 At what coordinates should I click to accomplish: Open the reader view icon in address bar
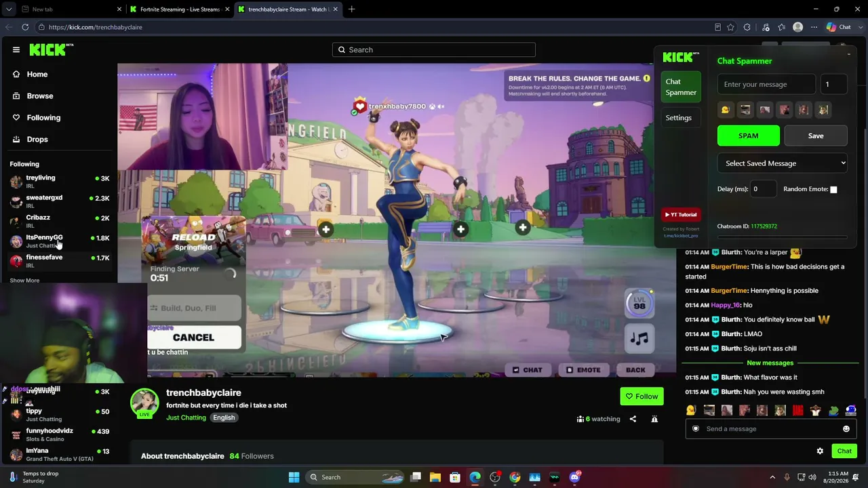coord(717,27)
